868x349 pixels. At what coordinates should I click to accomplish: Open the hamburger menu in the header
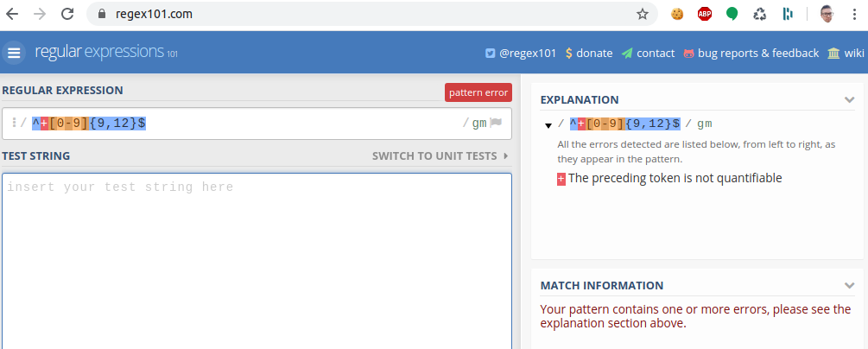(x=15, y=53)
